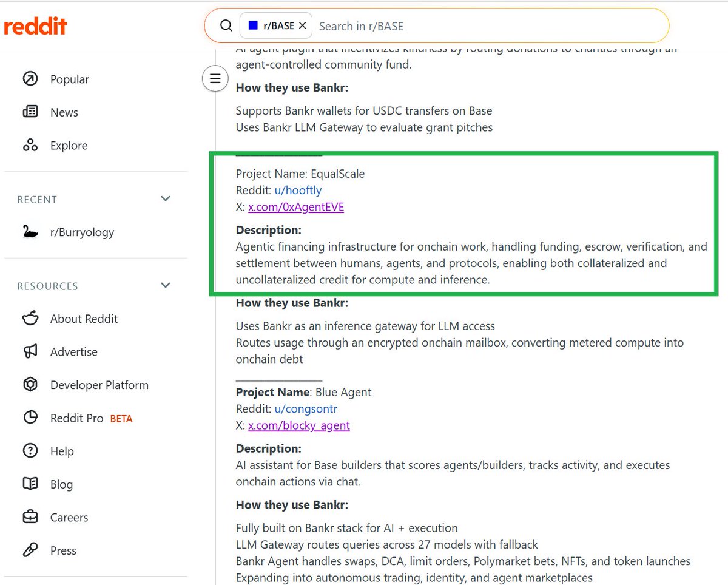Click the r/BASE blue square community icon
The height and width of the screenshot is (585, 728).
click(253, 25)
